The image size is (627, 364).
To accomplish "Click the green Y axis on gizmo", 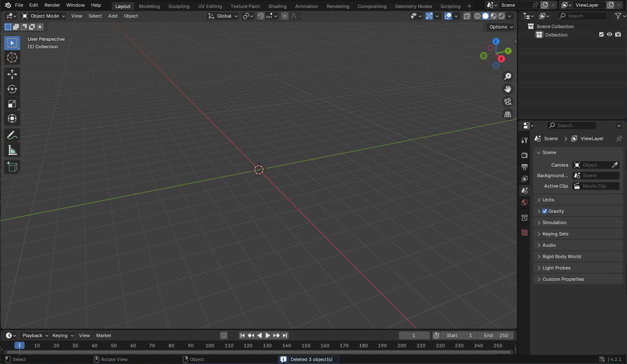I will pyautogui.click(x=508, y=51).
